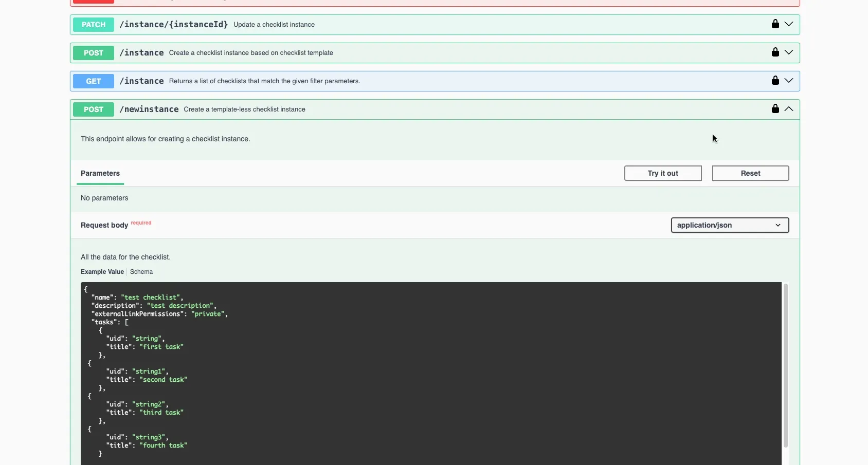Collapse the POST /newinstance endpoint chevron

point(788,109)
